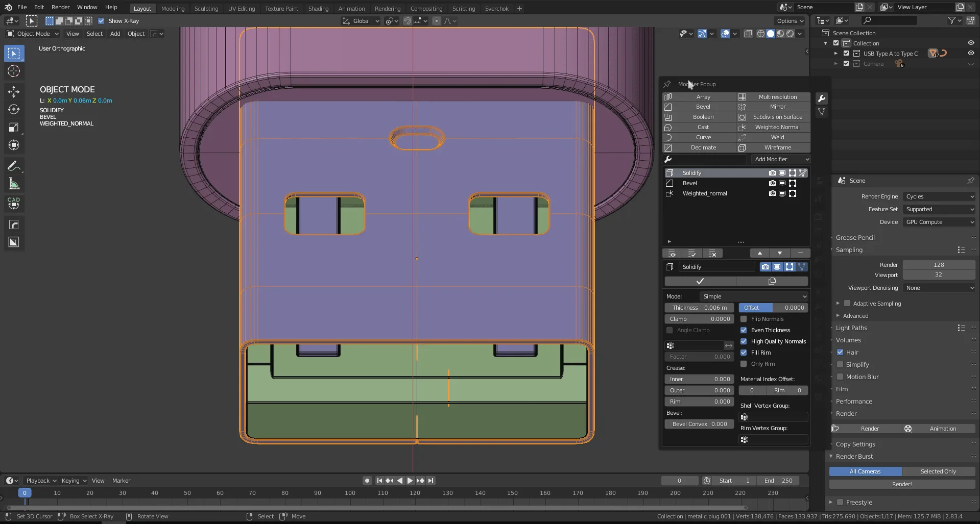
Task: Click the Thickness value field
Action: tap(699, 308)
